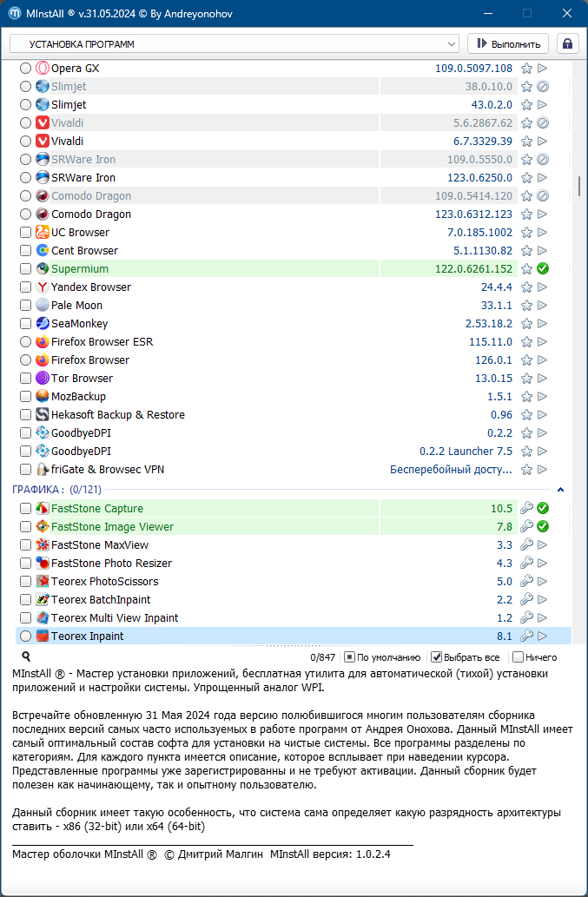Click the star icon for Vivaldi 6.7.3329.39
Image resolution: width=588 pixels, height=897 pixels.
[527, 142]
